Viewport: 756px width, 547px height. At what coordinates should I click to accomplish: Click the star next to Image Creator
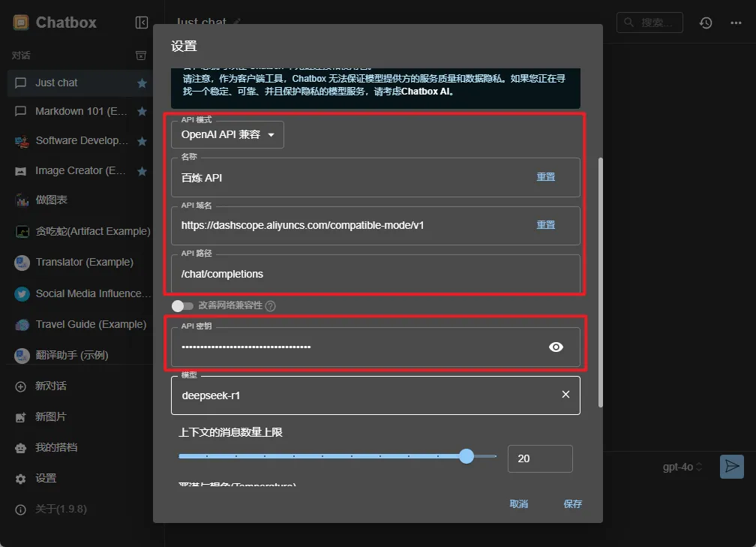pos(142,171)
